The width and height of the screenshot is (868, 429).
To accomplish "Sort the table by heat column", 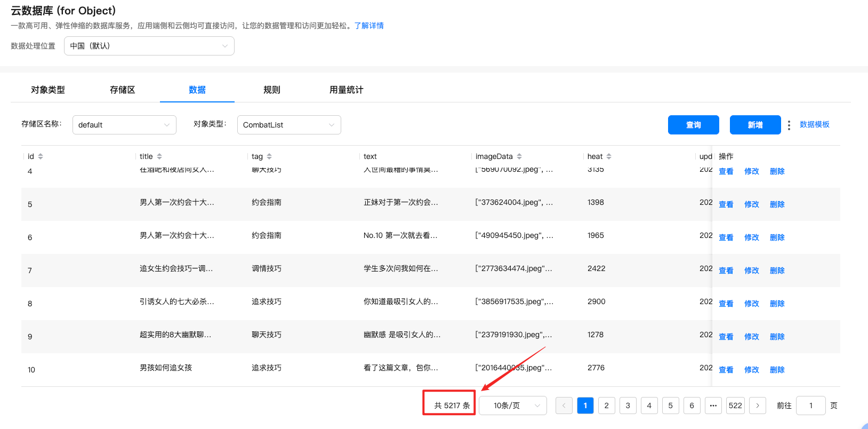I will pyautogui.click(x=609, y=156).
